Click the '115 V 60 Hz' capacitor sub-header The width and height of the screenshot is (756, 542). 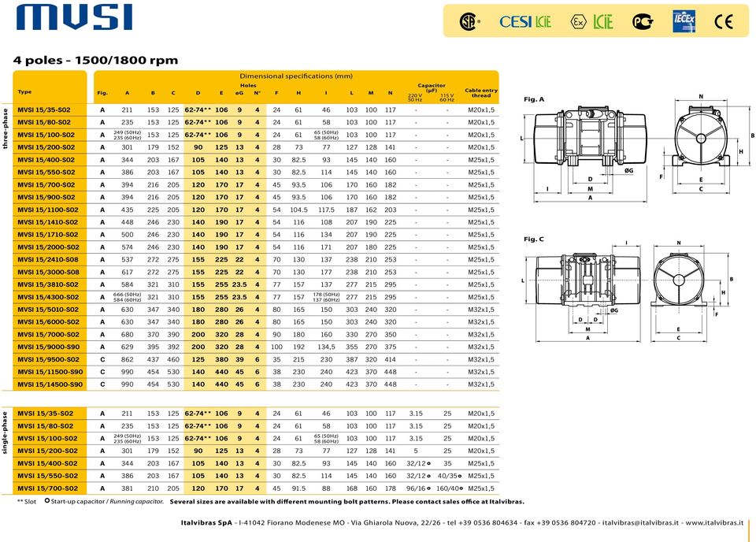click(447, 98)
